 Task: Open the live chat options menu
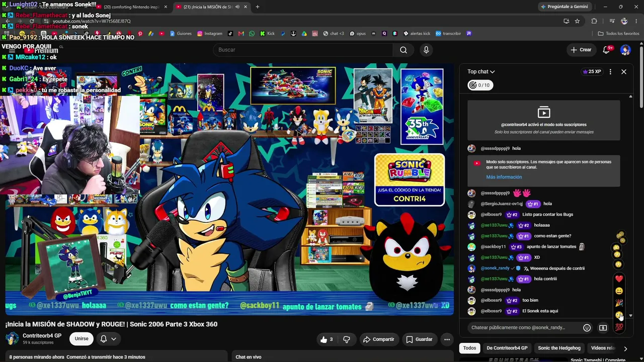(610, 71)
